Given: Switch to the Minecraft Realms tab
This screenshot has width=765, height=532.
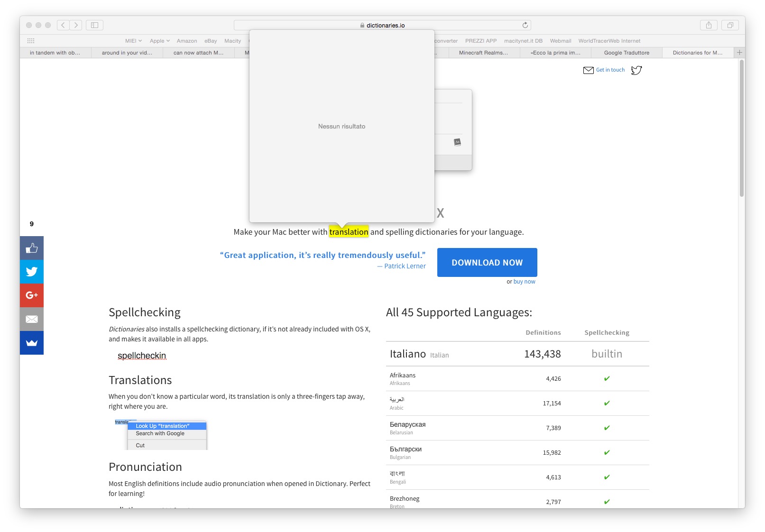Looking at the screenshot, I should [x=483, y=53].
